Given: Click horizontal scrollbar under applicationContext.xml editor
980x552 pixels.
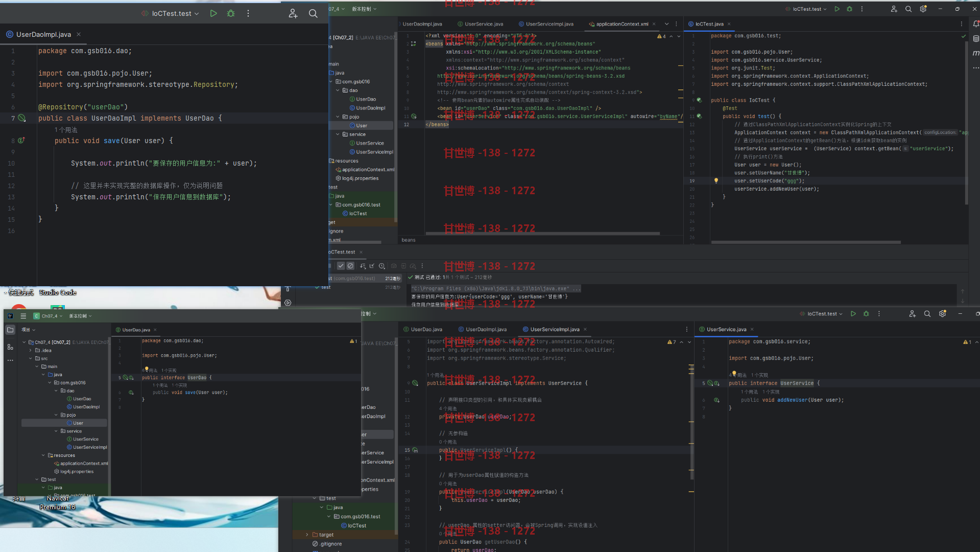Looking at the screenshot, I should tap(542, 234).
